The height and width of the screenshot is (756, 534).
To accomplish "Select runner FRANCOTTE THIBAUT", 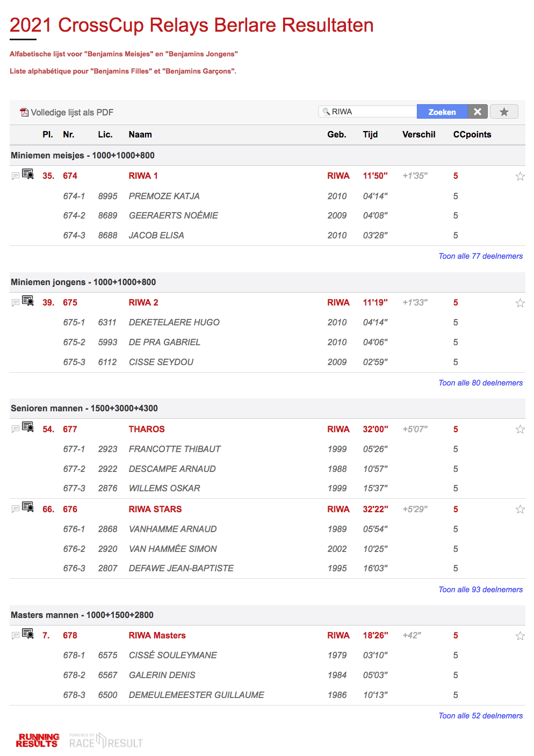I will pyautogui.click(x=175, y=449).
